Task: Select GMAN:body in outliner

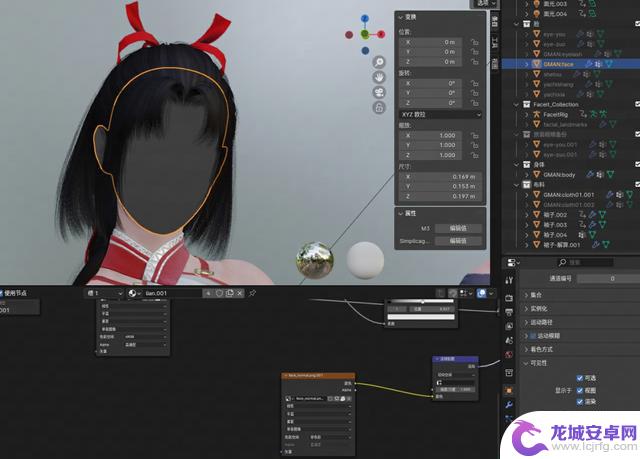Action: pos(559,175)
